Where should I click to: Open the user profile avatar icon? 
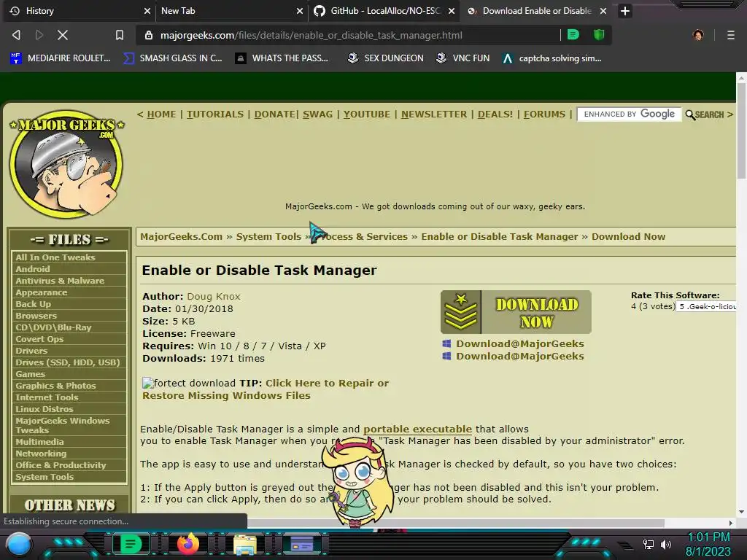click(698, 35)
